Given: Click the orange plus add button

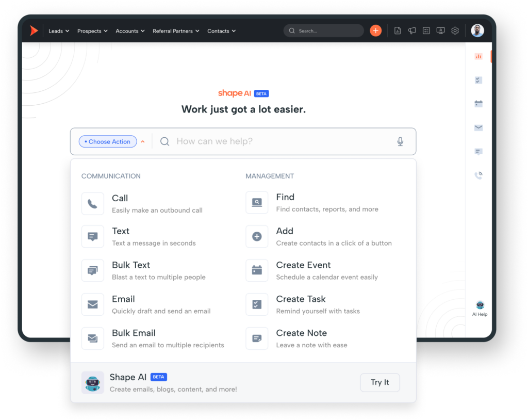Looking at the screenshot, I should coord(375,31).
